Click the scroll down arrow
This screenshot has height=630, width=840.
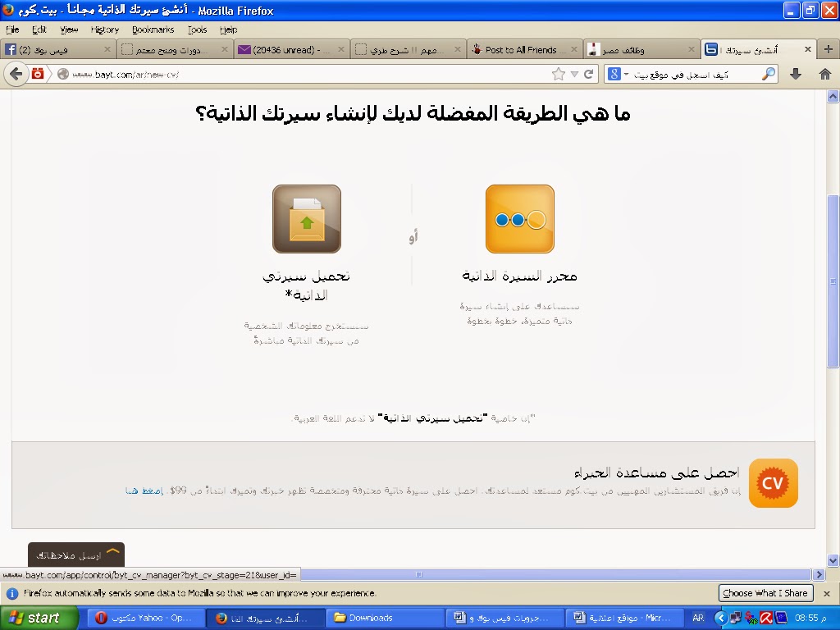[x=833, y=561]
